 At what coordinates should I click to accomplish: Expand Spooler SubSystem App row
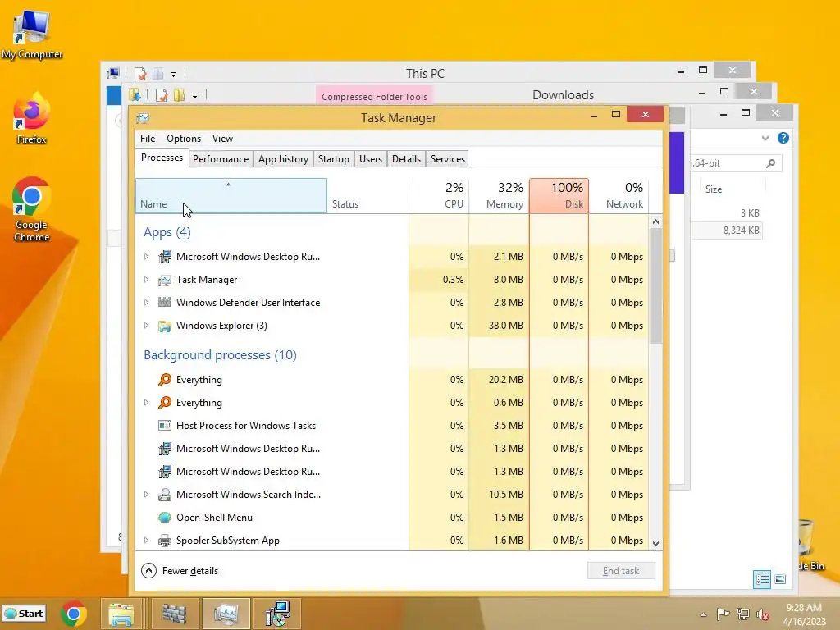click(146, 541)
